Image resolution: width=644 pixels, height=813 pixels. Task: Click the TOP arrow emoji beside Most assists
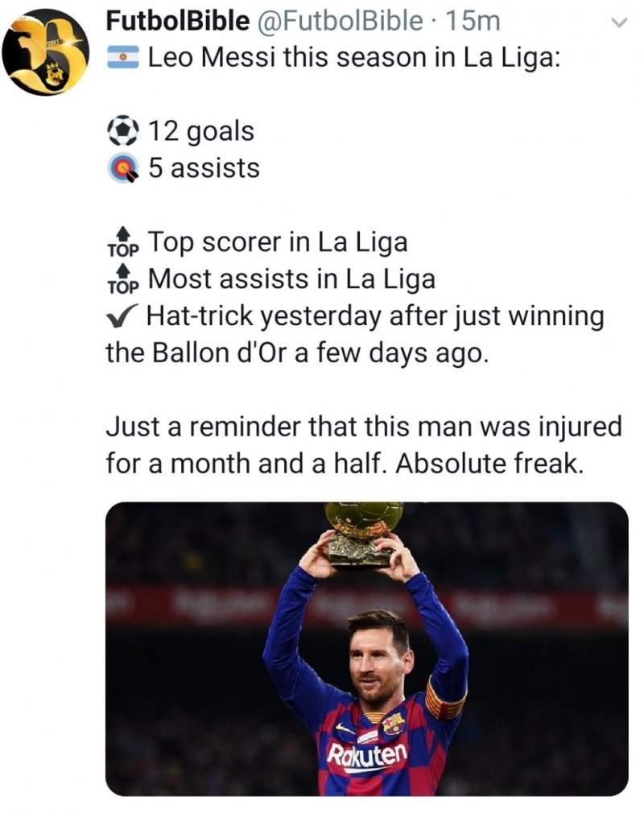click(123, 279)
